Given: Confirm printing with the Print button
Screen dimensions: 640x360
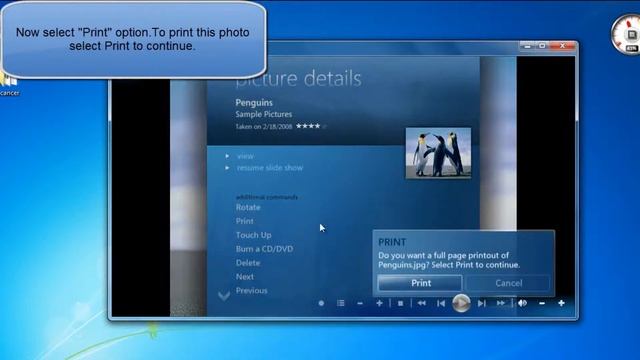Looking at the screenshot, I should pyautogui.click(x=420, y=283).
